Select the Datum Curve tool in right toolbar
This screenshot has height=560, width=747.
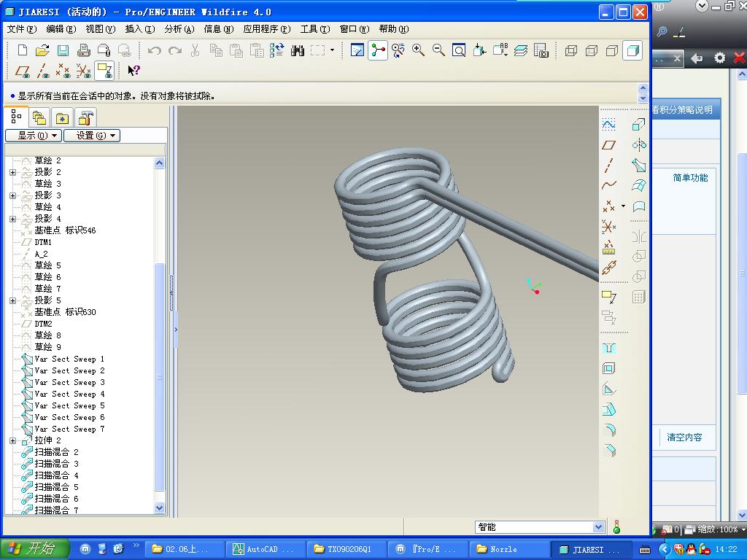[x=609, y=185]
